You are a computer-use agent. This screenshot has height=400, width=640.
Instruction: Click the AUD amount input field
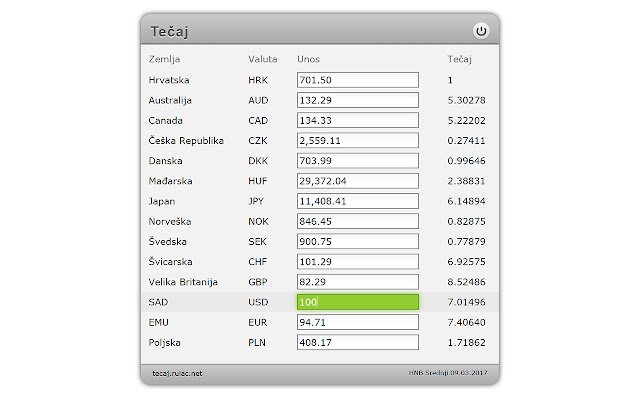[x=358, y=100]
